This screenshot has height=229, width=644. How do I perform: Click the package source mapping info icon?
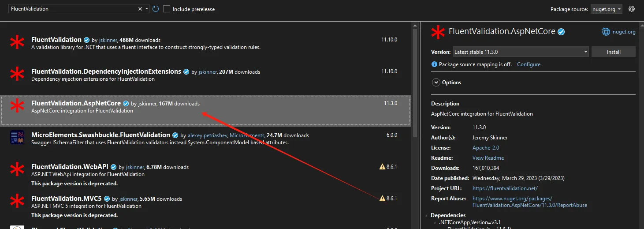click(434, 64)
